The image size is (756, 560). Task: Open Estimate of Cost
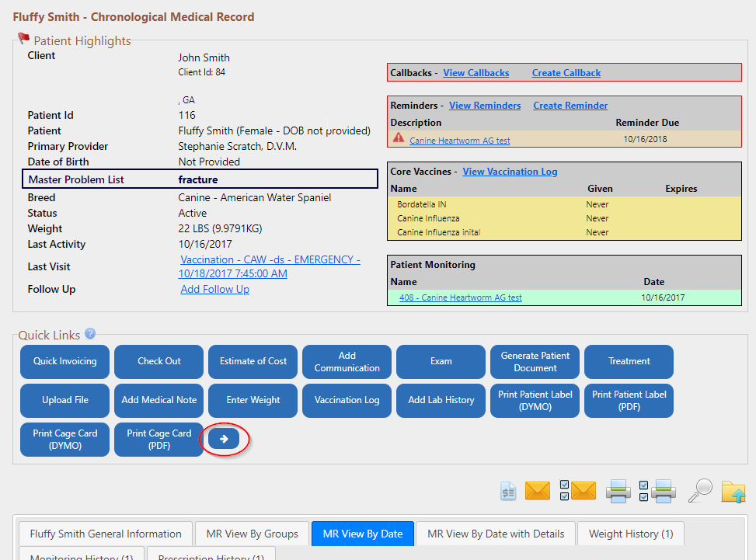tap(253, 361)
